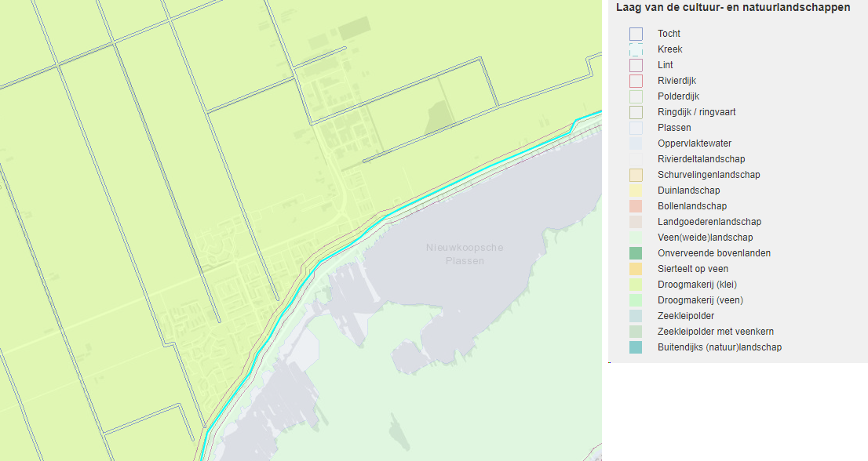Select the Onverveende bovenlanden green swatch
The width and height of the screenshot is (868, 461).
[x=636, y=253]
